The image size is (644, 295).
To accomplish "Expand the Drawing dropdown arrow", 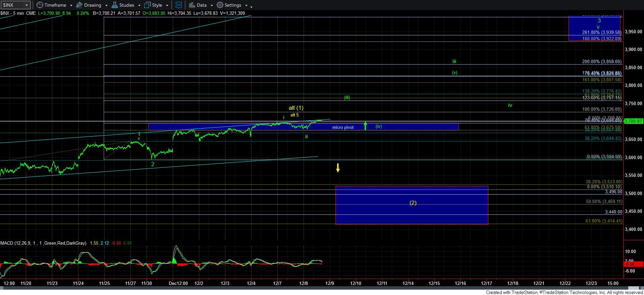I will click(106, 5).
